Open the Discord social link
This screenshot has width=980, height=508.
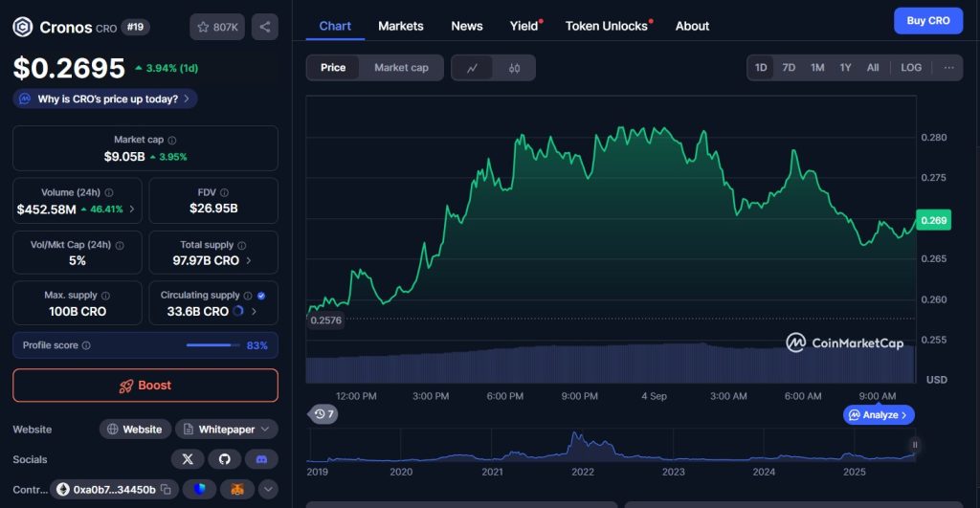pyautogui.click(x=261, y=459)
